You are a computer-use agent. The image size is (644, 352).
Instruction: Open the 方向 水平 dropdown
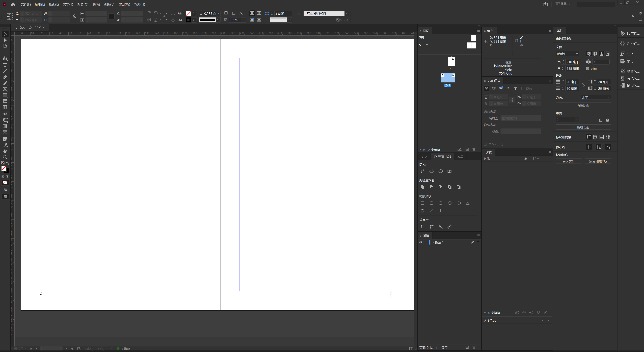coord(596,97)
